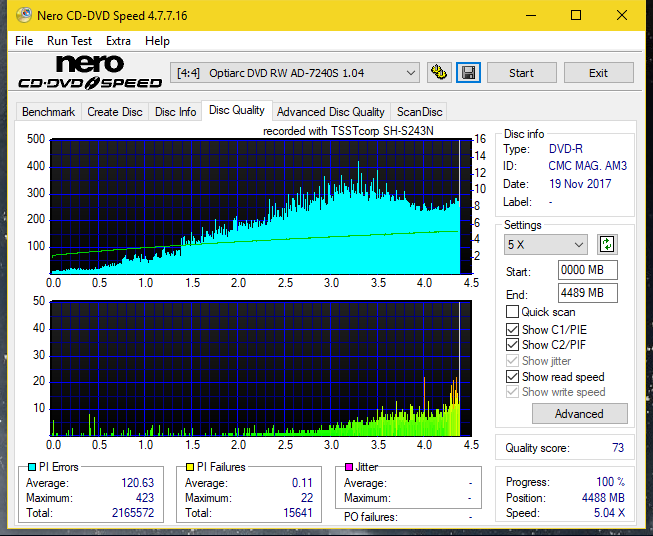This screenshot has width=653, height=536.
Task: Click the Exit button
Action: pos(598,73)
